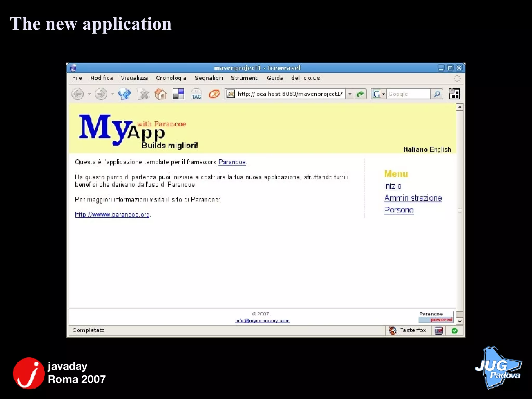Open the Guida menu
The height and width of the screenshot is (399, 532).
point(275,78)
